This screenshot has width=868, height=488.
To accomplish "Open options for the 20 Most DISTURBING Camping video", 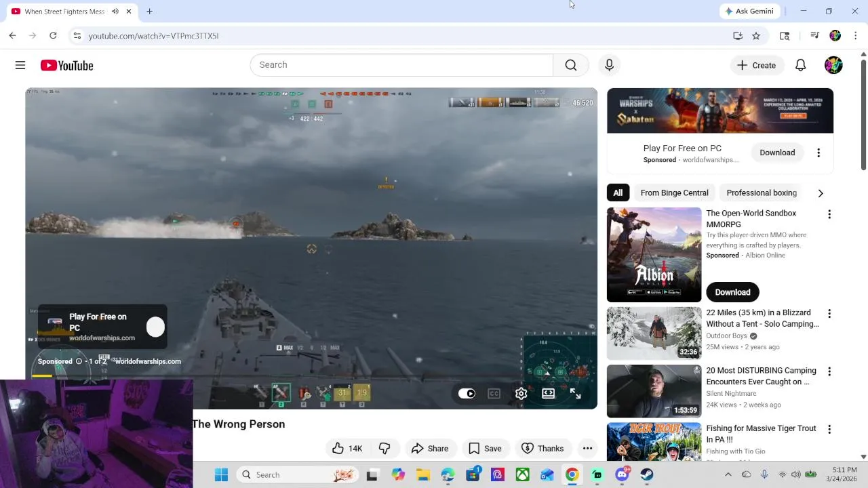I will 829,371.
